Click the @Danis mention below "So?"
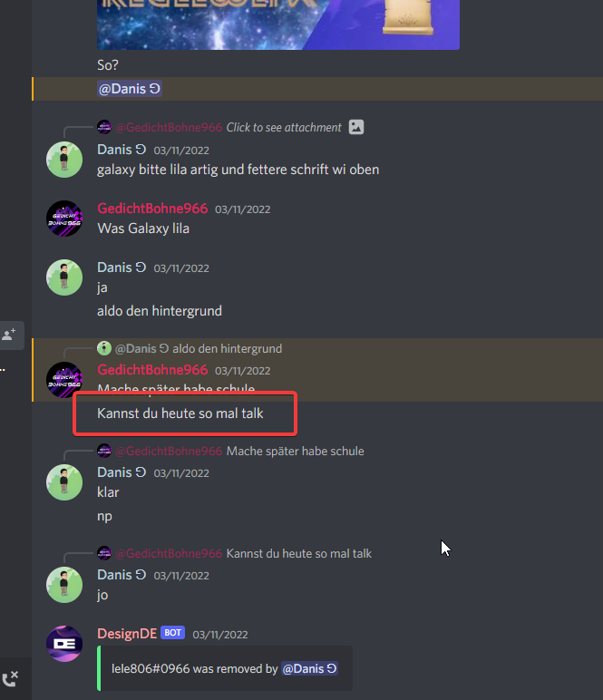The width and height of the screenshot is (603, 700). pos(130,89)
